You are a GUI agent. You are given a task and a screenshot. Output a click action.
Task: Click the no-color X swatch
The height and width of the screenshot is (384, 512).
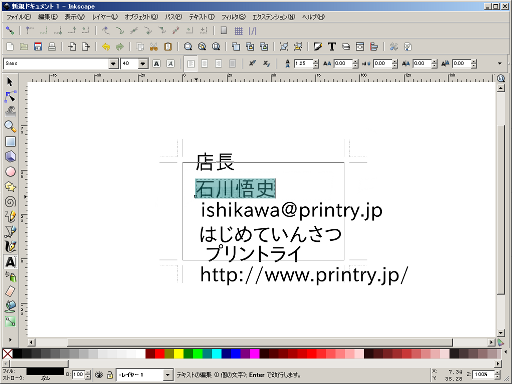(x=7, y=354)
